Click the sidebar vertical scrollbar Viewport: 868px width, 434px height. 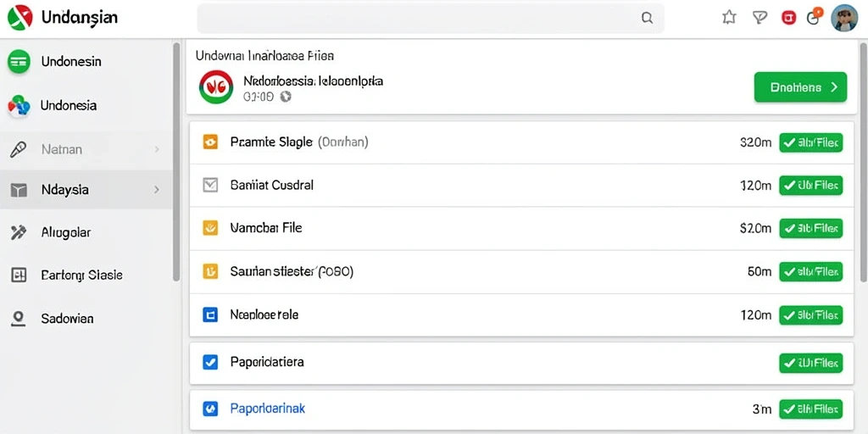coord(176,162)
